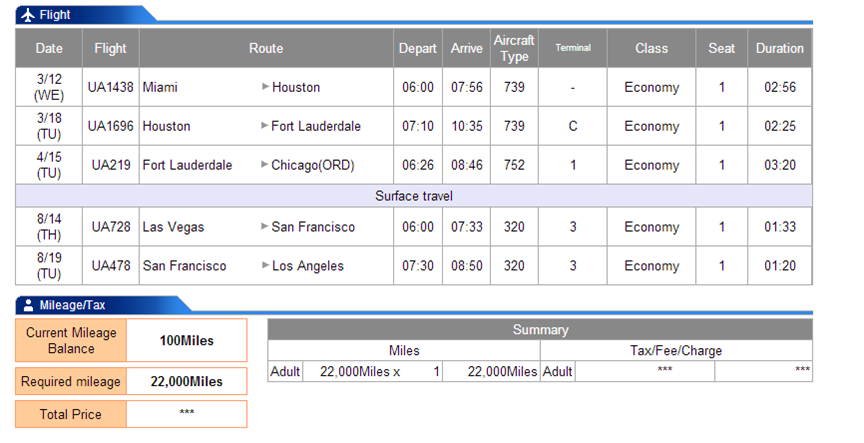Screen dimensions: 864x443
Task: Click the route arrow before Chicago(ORD)
Action: point(264,164)
